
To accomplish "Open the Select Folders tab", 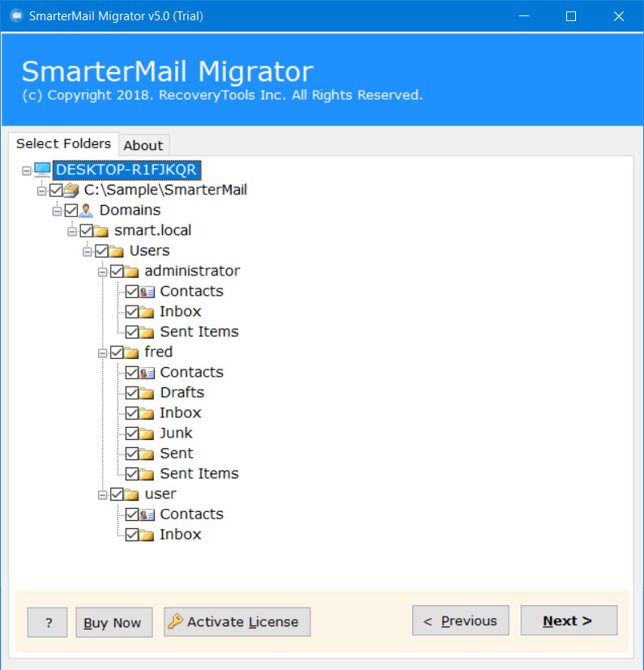I will tap(63, 143).
